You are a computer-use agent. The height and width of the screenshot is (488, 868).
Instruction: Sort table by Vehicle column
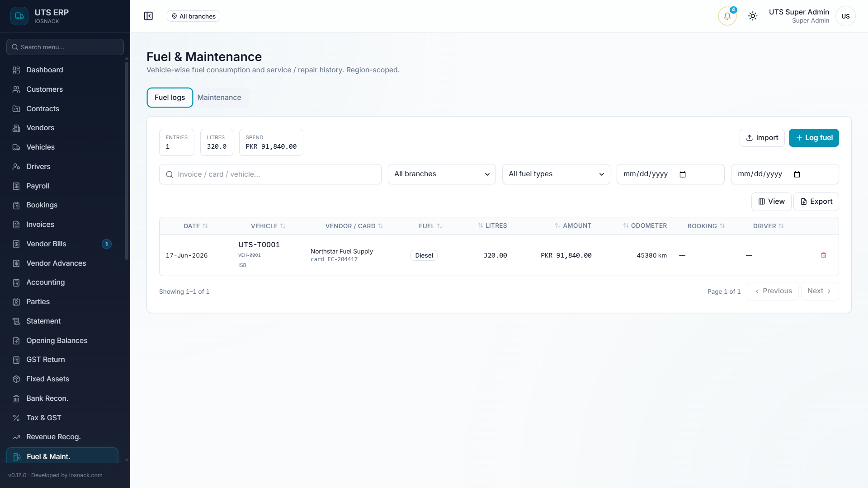(268, 226)
